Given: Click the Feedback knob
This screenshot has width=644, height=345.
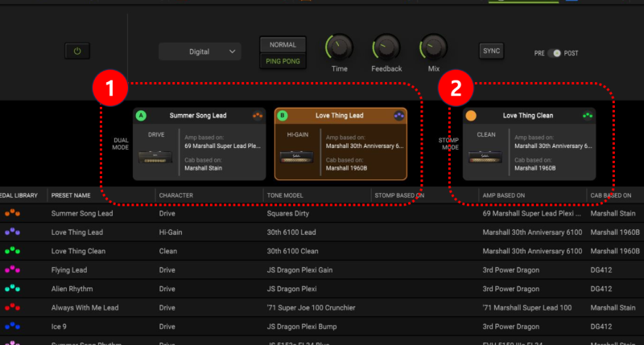Looking at the screenshot, I should (386, 47).
